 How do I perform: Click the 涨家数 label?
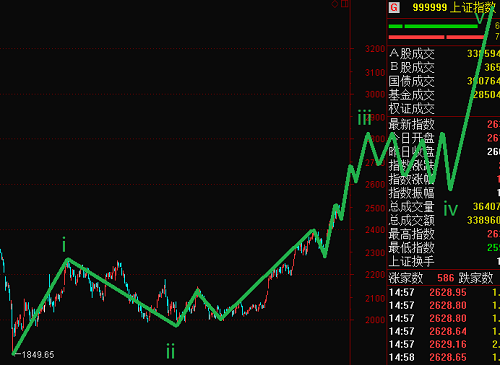click(x=406, y=278)
